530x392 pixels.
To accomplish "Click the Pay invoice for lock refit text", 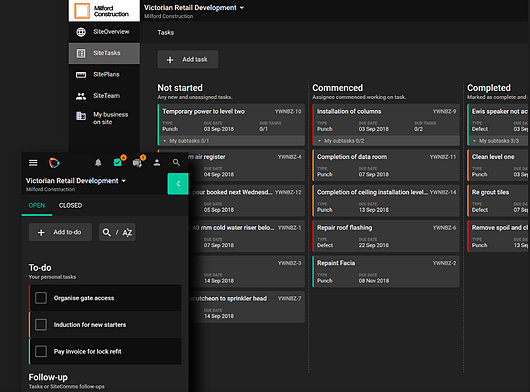I will pyautogui.click(x=88, y=351).
